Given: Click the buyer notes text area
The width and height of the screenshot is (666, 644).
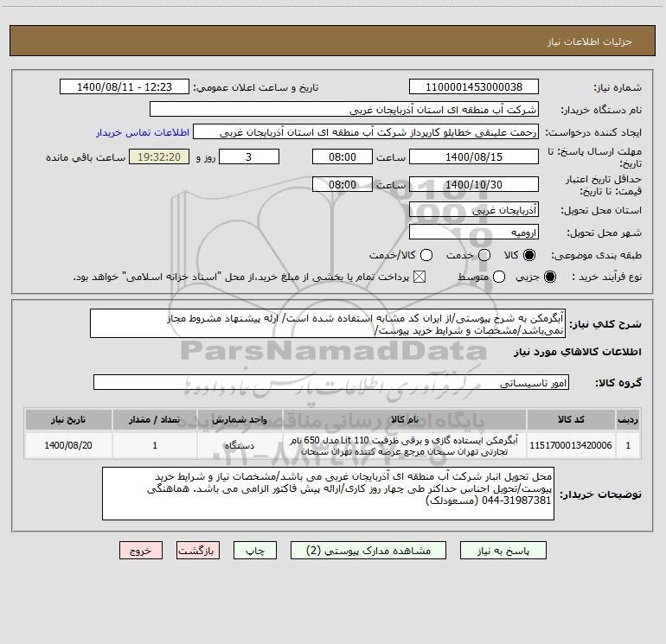Looking at the screenshot, I should [328, 494].
